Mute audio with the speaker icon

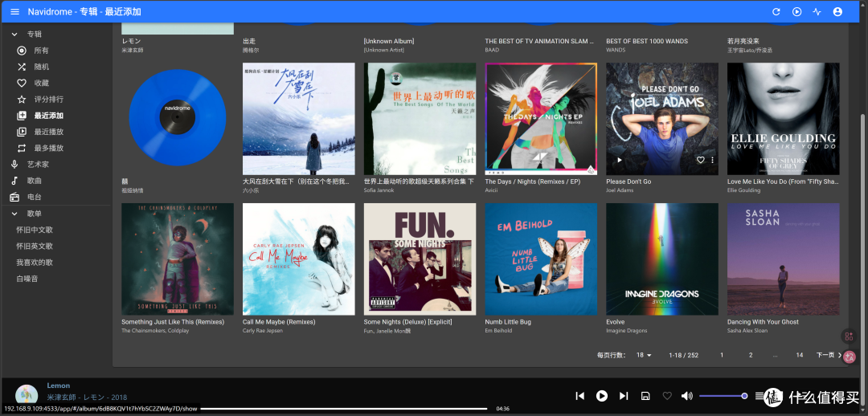(x=687, y=396)
